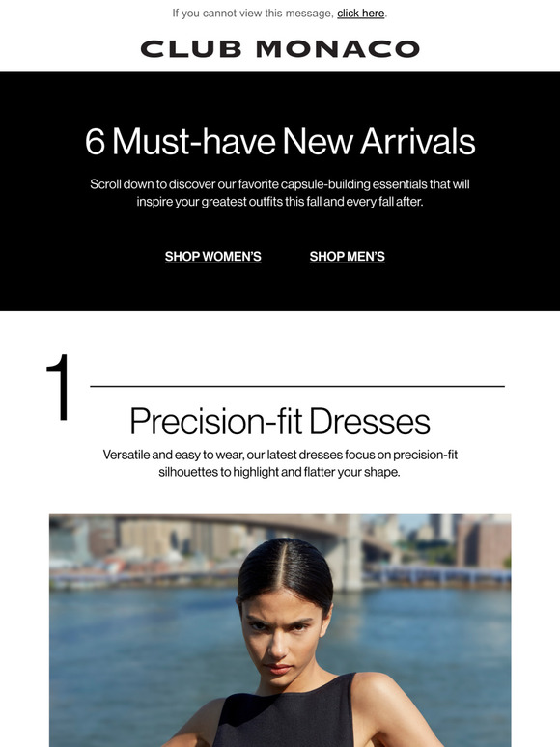Screen dimensions: 560x747
Task: Click the '6 Must-have New Arrivals' headline
Action: [x=280, y=142]
